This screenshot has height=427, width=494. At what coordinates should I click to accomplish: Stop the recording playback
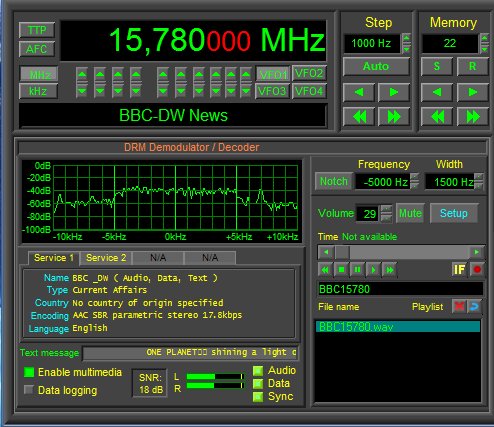coord(341,270)
